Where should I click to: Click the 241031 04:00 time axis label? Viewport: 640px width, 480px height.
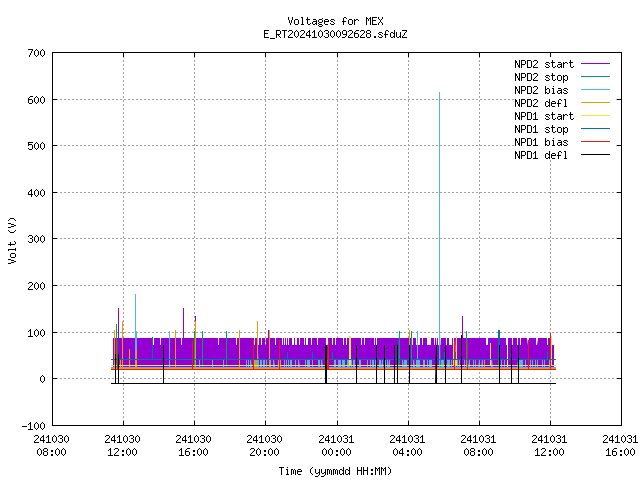point(407,446)
